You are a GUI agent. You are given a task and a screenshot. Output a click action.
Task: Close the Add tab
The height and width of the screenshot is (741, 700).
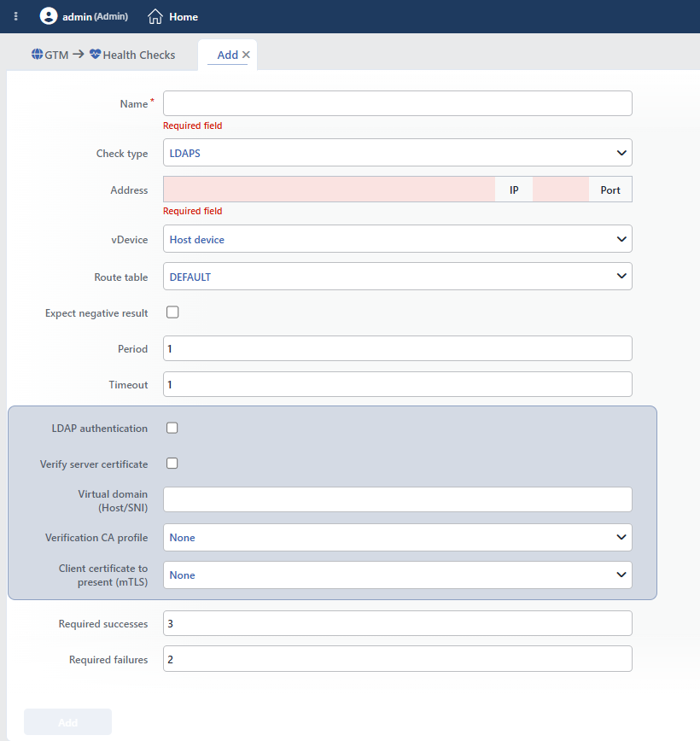coord(246,55)
